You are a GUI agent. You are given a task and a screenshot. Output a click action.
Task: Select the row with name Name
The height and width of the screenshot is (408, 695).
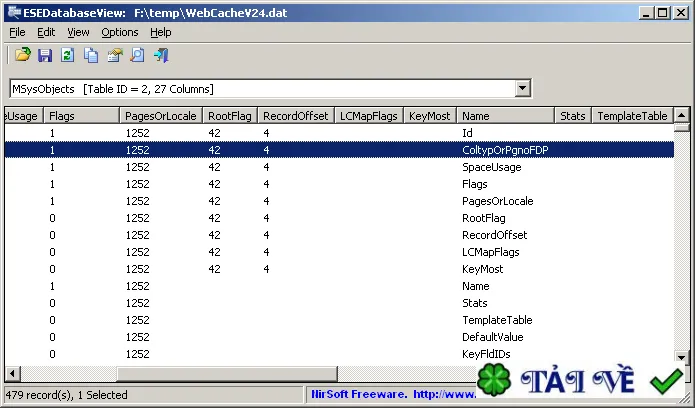pos(339,286)
